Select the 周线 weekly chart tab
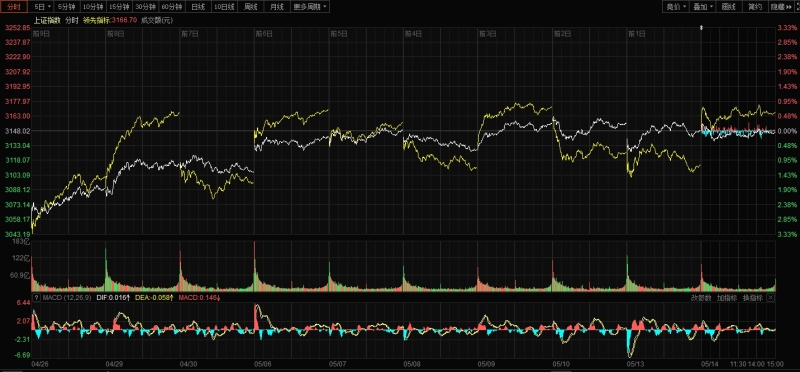 coord(251,7)
